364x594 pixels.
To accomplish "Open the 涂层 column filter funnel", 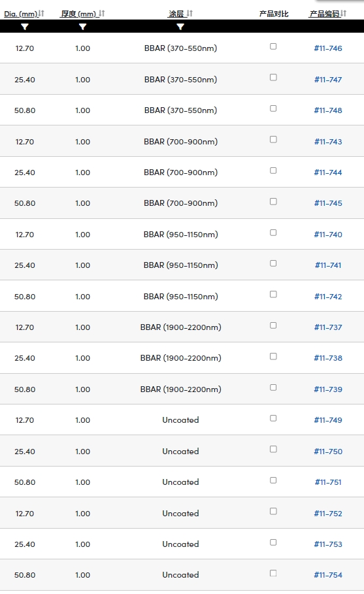I will pyautogui.click(x=180, y=27).
